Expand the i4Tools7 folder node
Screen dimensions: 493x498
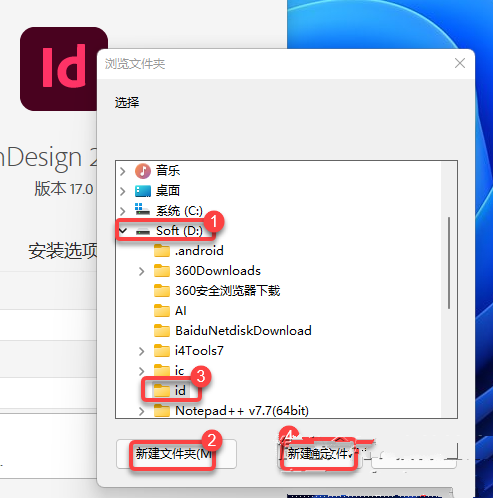pyautogui.click(x=142, y=351)
